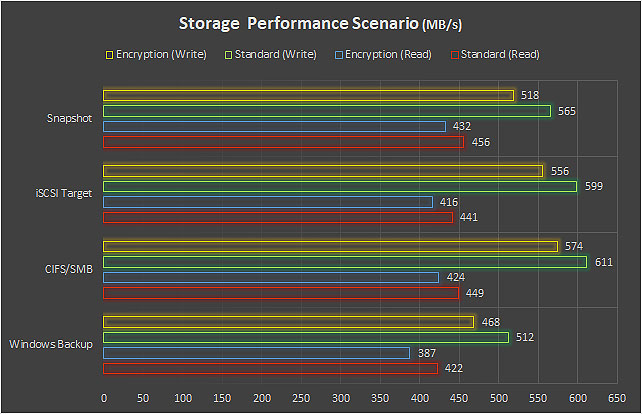Select the 650 axis tick label
This screenshot has height=414, width=642.
[617, 398]
